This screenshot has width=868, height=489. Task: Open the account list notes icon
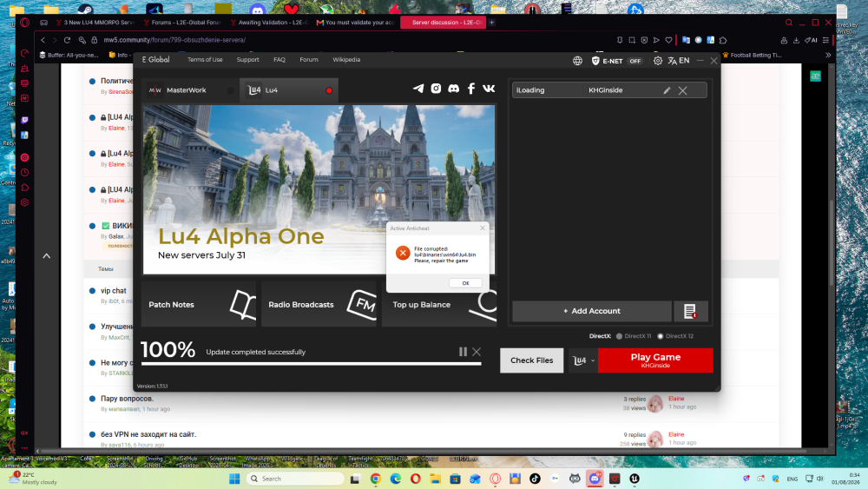(690, 311)
